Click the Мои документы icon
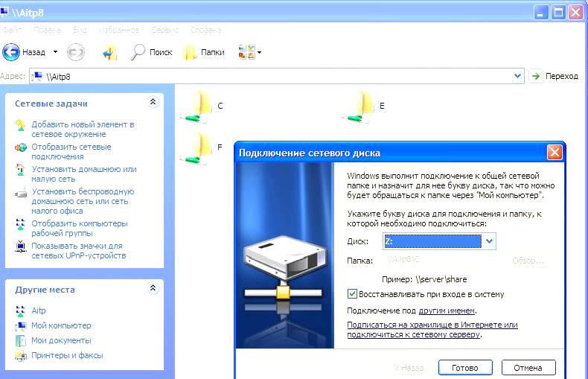Screen dimensions: 588x379 tap(20, 341)
